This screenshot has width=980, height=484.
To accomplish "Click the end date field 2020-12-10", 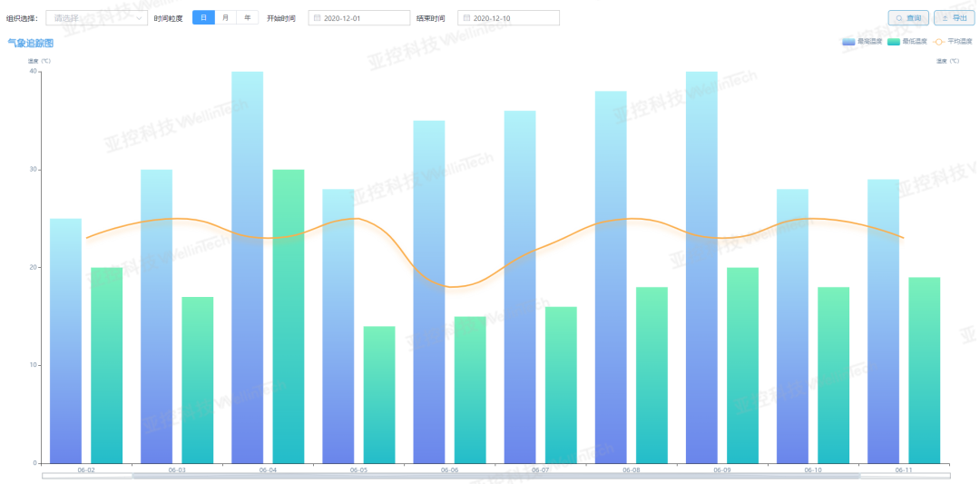I will tap(509, 18).
